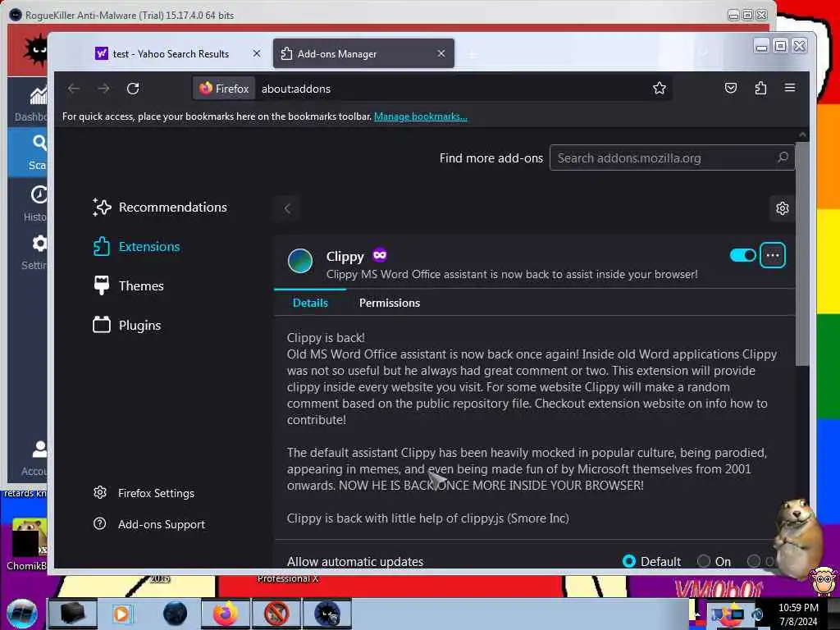Viewport: 840px width, 630px height.
Task: Switch to the Permissions tab
Action: 390,303
